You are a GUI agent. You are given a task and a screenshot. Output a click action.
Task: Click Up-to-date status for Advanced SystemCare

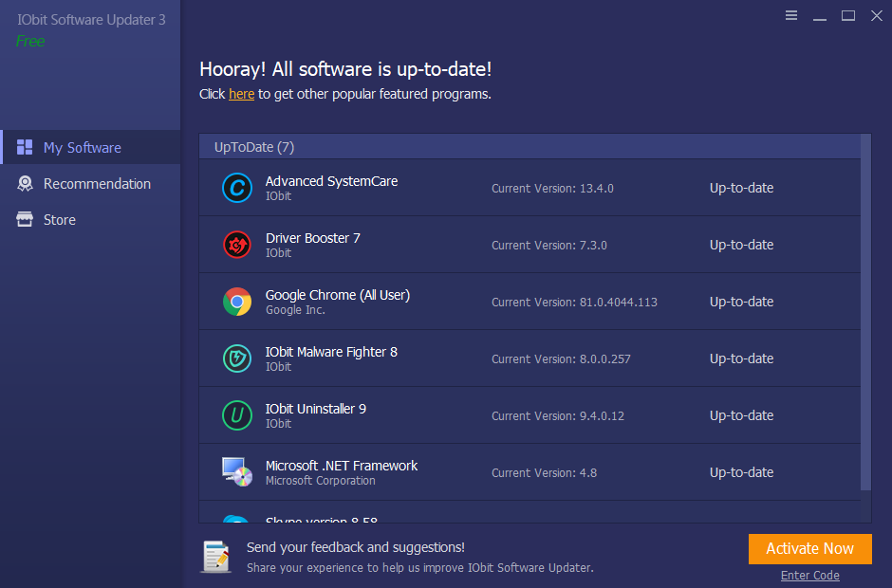tap(741, 188)
